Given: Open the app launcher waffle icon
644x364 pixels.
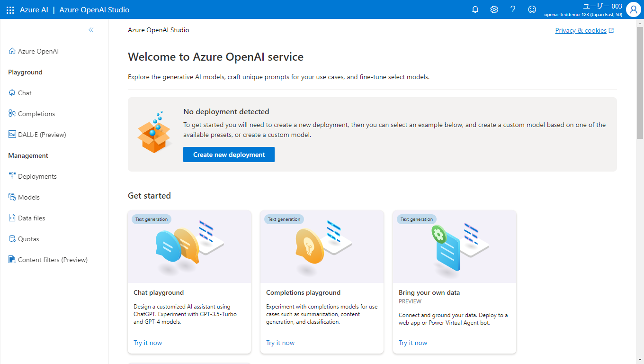Looking at the screenshot, I should [x=10, y=9].
